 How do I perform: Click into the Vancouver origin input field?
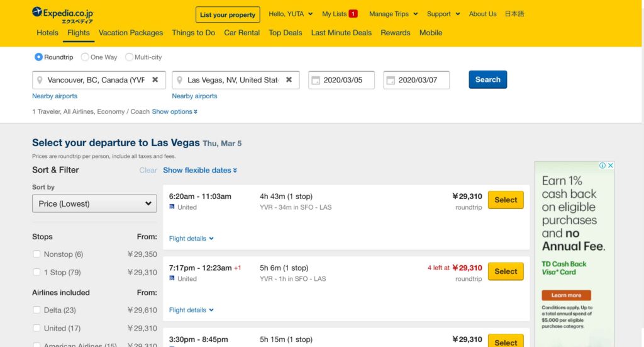[x=94, y=80]
